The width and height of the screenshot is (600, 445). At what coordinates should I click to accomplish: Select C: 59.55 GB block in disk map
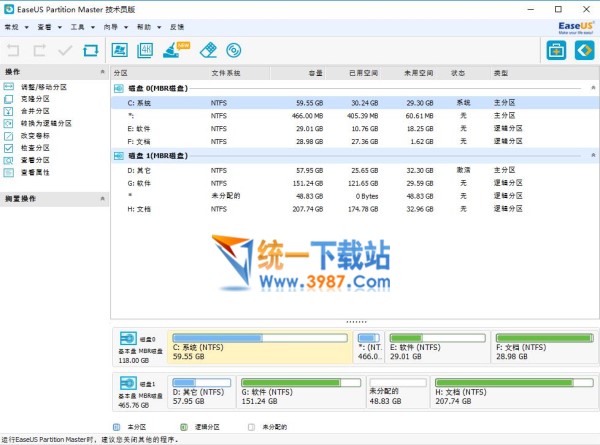pos(260,347)
